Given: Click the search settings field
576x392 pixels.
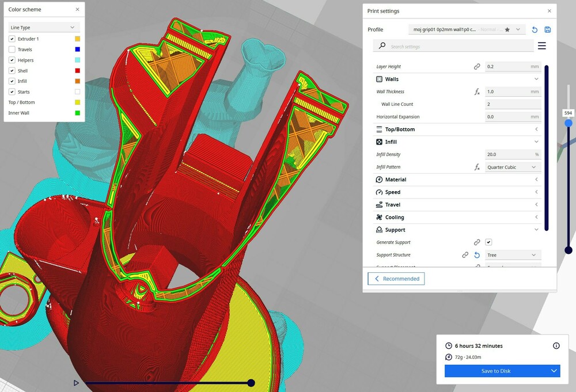Looking at the screenshot, I should [x=453, y=46].
